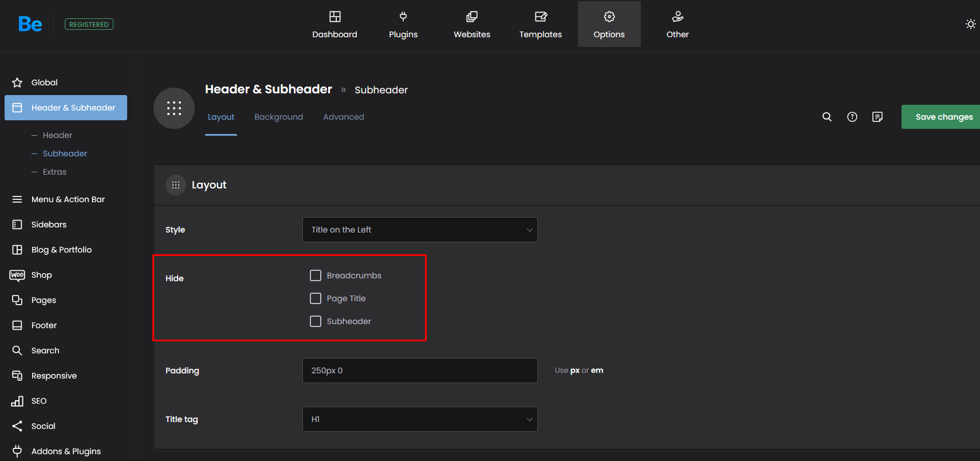Click the Pages icon in sidebar
Image resolution: width=980 pixels, height=461 pixels.
(17, 300)
